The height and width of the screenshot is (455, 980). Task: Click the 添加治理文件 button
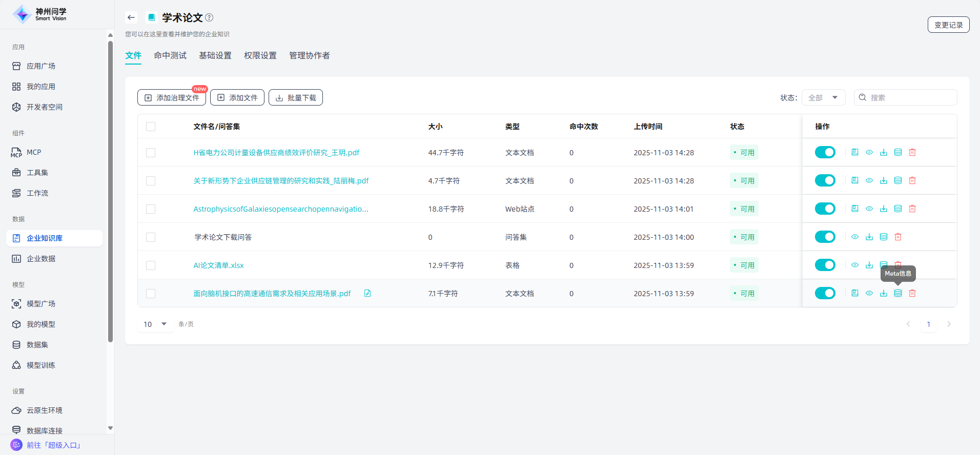pyautogui.click(x=172, y=97)
